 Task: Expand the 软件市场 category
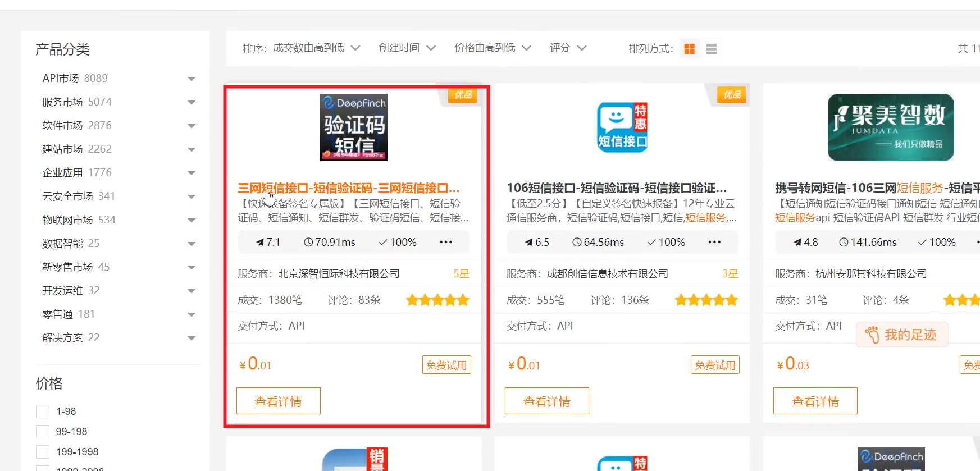pyautogui.click(x=192, y=126)
